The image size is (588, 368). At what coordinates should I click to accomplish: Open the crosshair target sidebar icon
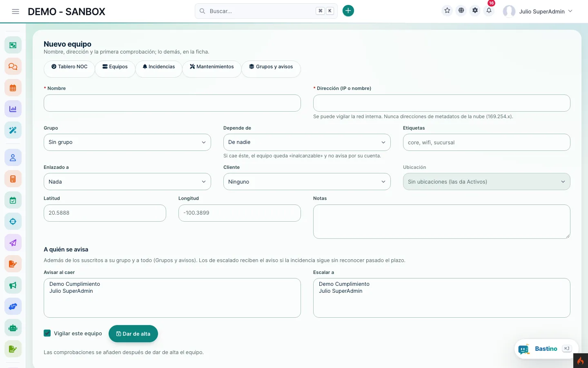13,221
